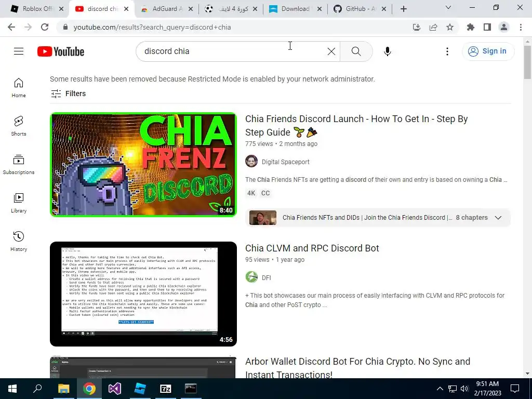Click the browser address bar URL

pos(152,27)
